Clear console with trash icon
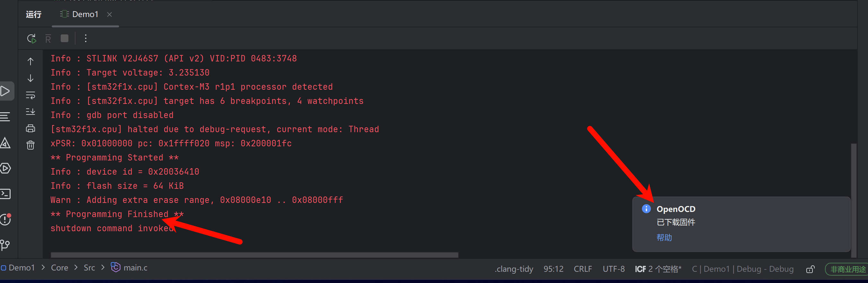Viewport: 868px width, 283px height. [x=30, y=145]
